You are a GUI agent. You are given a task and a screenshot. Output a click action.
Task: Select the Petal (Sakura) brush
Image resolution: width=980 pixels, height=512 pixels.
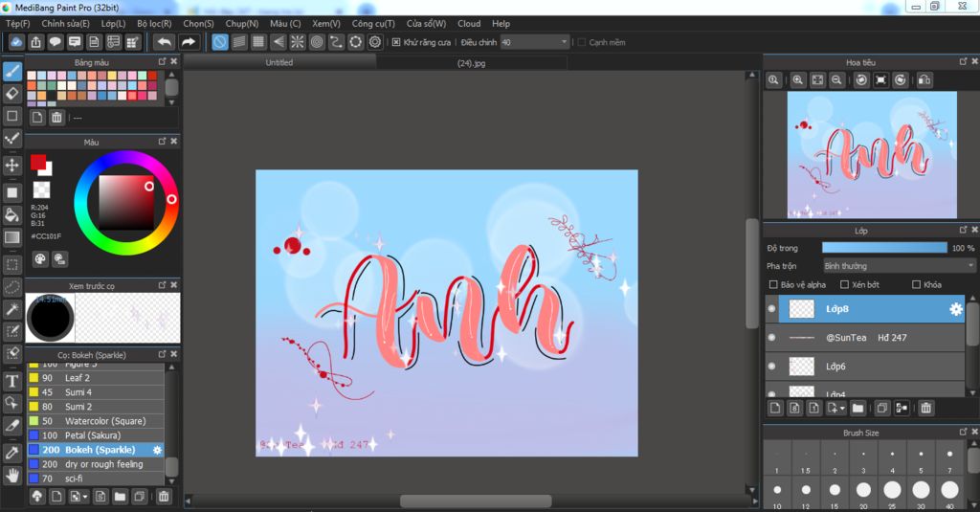click(96, 435)
